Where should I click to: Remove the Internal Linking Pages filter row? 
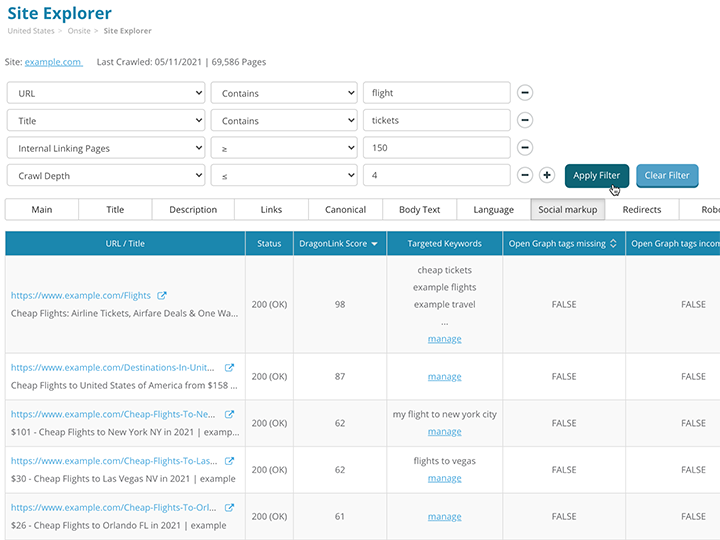coord(525,148)
